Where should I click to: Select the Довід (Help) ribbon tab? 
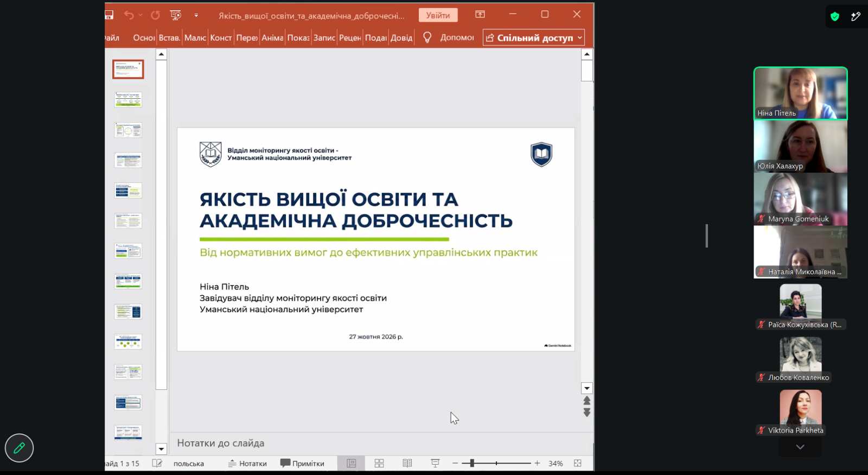tap(401, 38)
